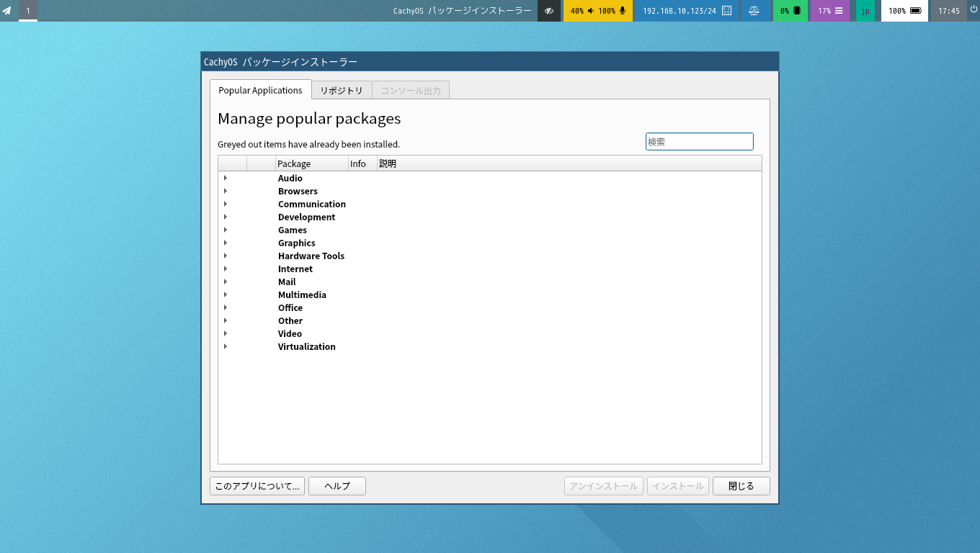Click the microphone icon in status bar

tap(623, 11)
